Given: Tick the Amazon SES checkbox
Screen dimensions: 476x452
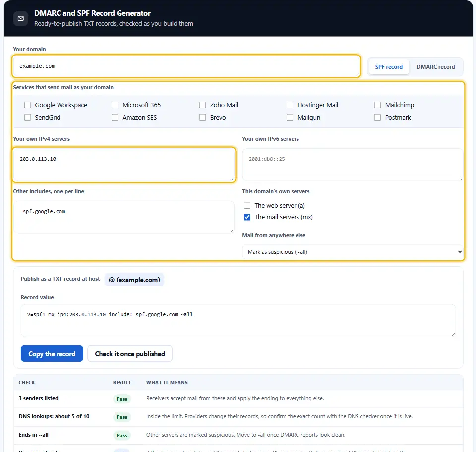Looking at the screenshot, I should (x=115, y=117).
